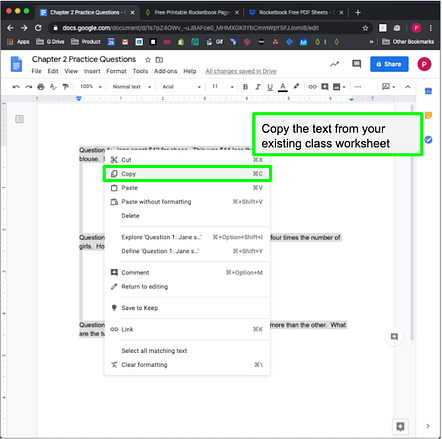This screenshot has height=439, width=442.
Task: Choose Link from the context menu
Action: coord(187,329)
